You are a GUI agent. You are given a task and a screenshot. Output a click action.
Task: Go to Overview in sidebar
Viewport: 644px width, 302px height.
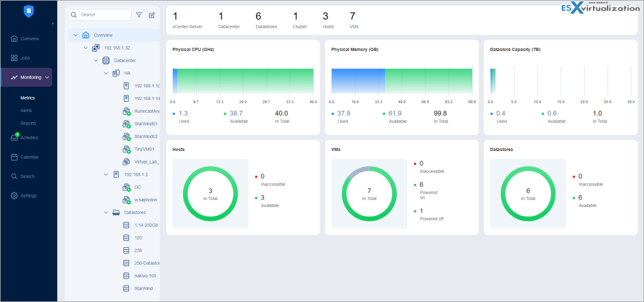pyautogui.click(x=25, y=38)
